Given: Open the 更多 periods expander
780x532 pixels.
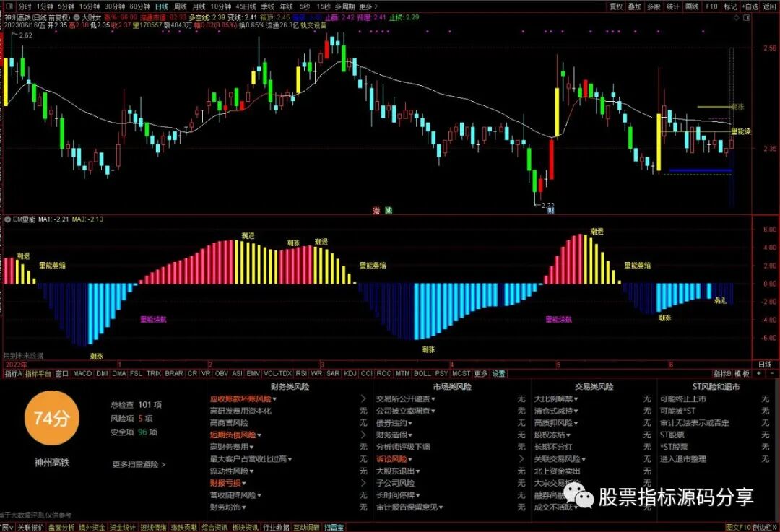Looking at the screenshot, I should pos(368,6).
